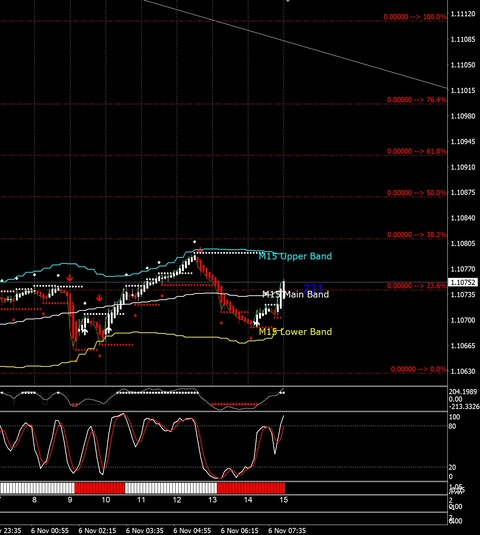
Task: Select the 6 Nov 00:55 time label
Action: (50, 531)
